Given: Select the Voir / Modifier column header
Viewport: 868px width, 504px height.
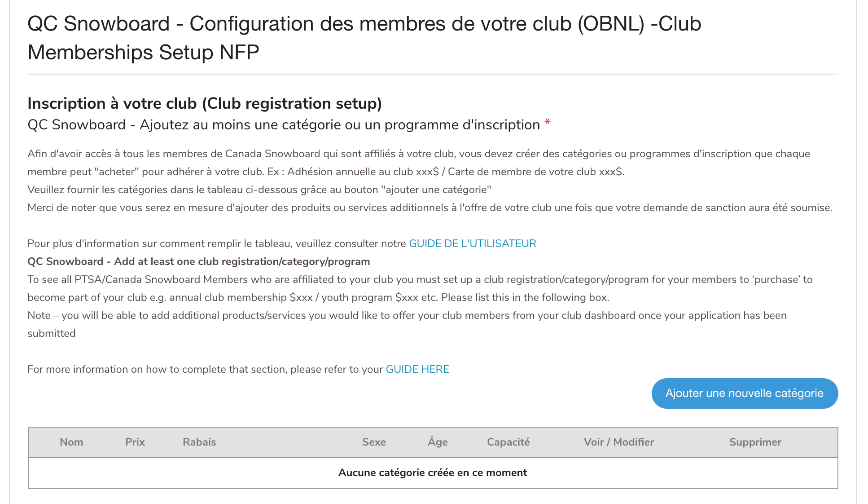Looking at the screenshot, I should tap(619, 442).
